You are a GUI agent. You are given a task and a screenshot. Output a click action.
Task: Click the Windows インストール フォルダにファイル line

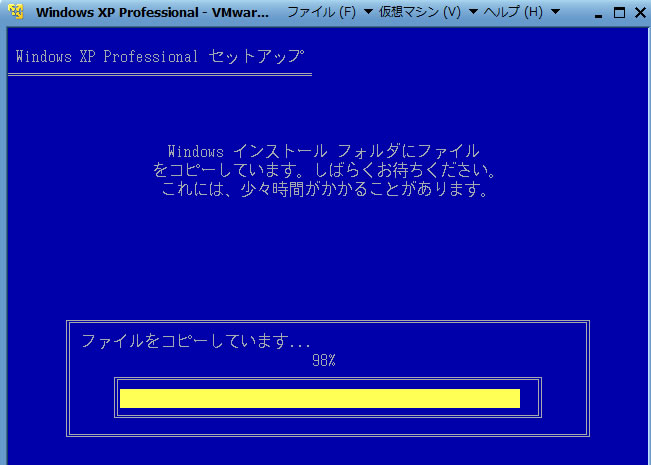point(324,151)
